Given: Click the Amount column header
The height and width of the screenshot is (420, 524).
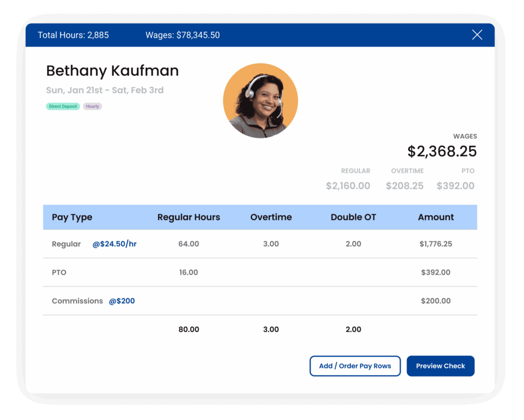Looking at the screenshot, I should tap(436, 217).
